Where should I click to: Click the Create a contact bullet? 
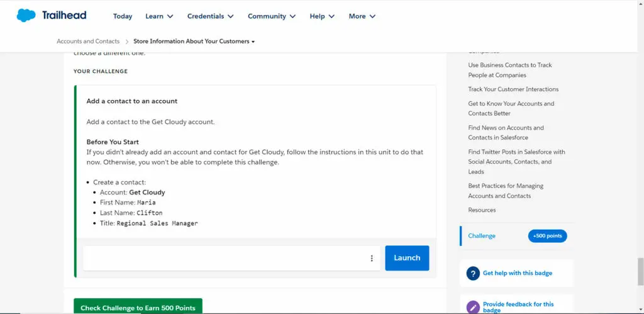[119, 182]
